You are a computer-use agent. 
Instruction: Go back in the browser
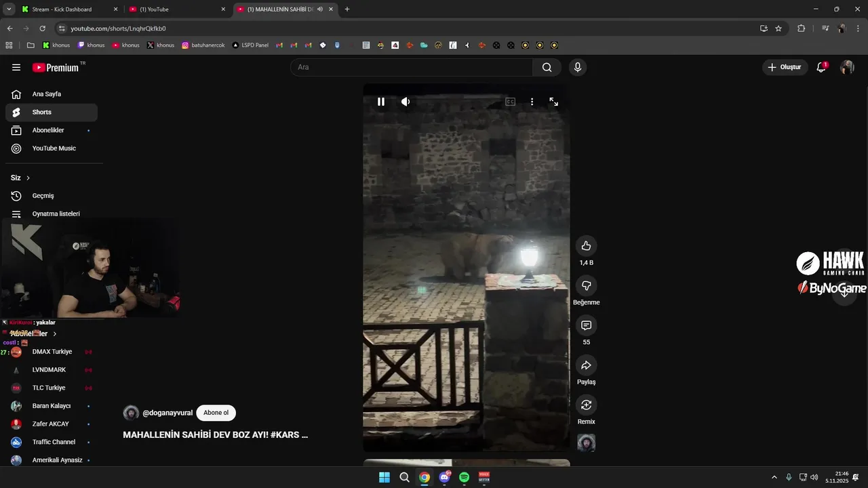(x=9, y=28)
